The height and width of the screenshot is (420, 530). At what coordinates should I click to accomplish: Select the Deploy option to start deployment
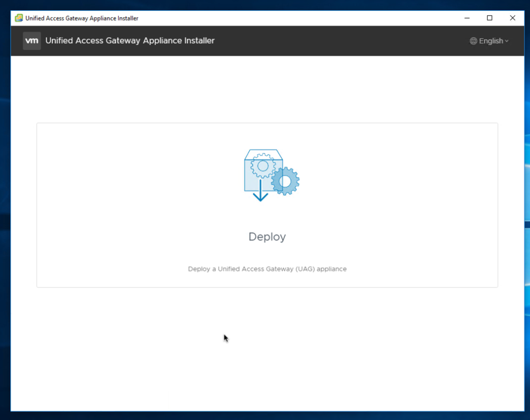coord(267,205)
